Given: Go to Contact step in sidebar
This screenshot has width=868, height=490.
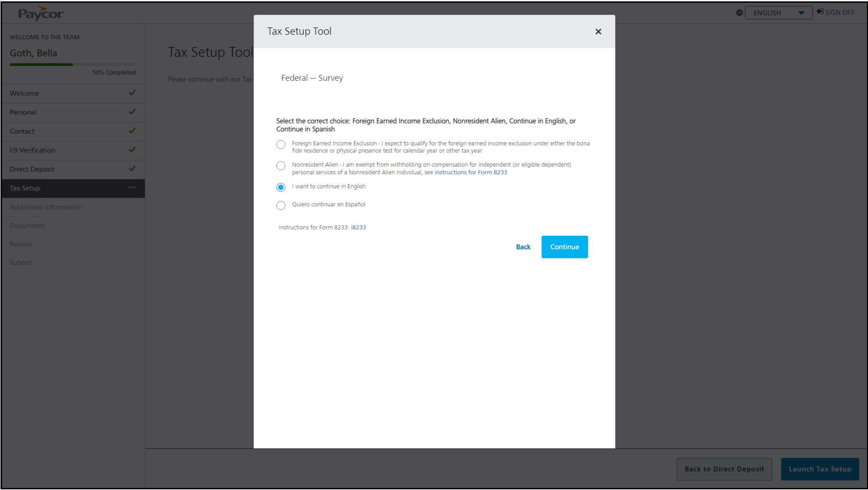Looking at the screenshot, I should (x=22, y=131).
